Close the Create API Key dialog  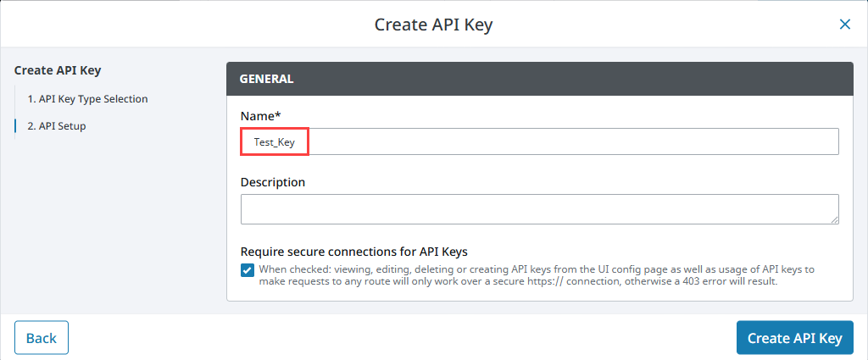tap(844, 25)
